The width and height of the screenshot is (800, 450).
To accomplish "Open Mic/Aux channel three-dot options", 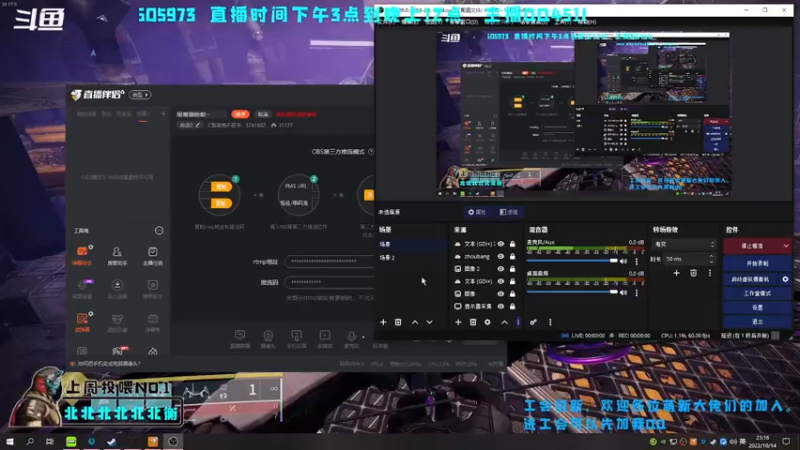I will [636, 262].
